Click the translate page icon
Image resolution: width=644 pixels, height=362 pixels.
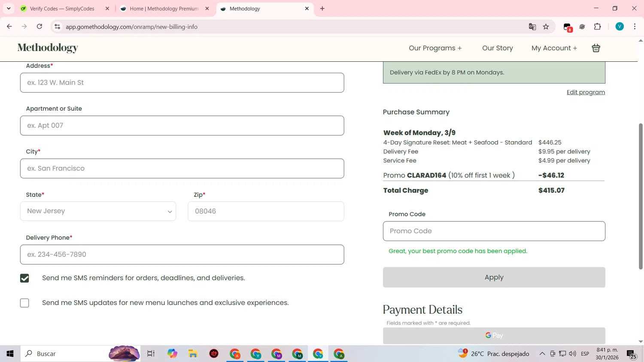[532, 27]
